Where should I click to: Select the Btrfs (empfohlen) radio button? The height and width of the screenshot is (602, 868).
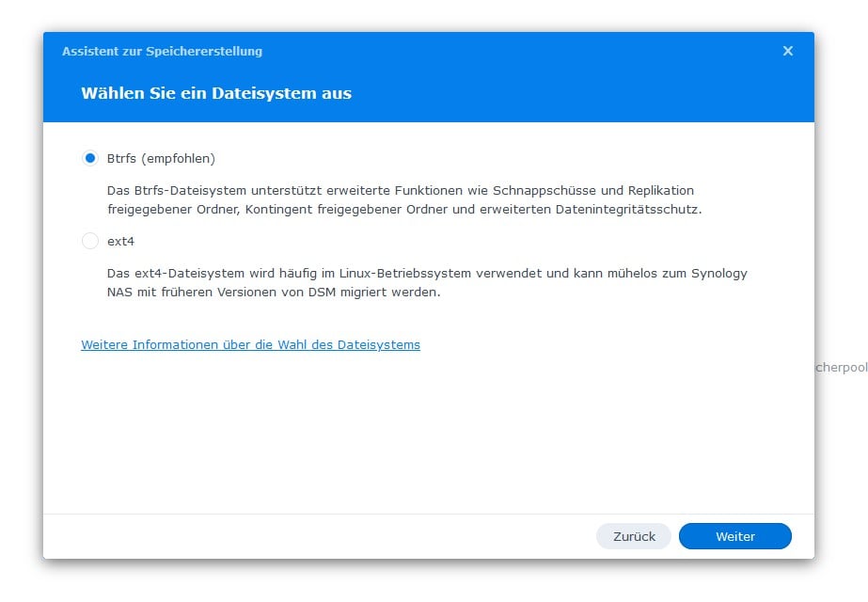tap(90, 158)
